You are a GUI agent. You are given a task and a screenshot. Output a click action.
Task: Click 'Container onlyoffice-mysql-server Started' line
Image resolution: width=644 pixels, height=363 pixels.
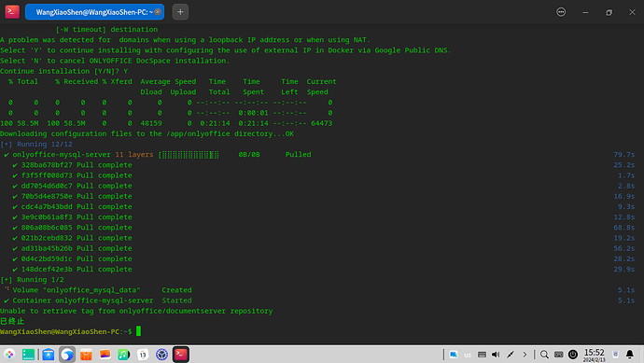(98, 300)
